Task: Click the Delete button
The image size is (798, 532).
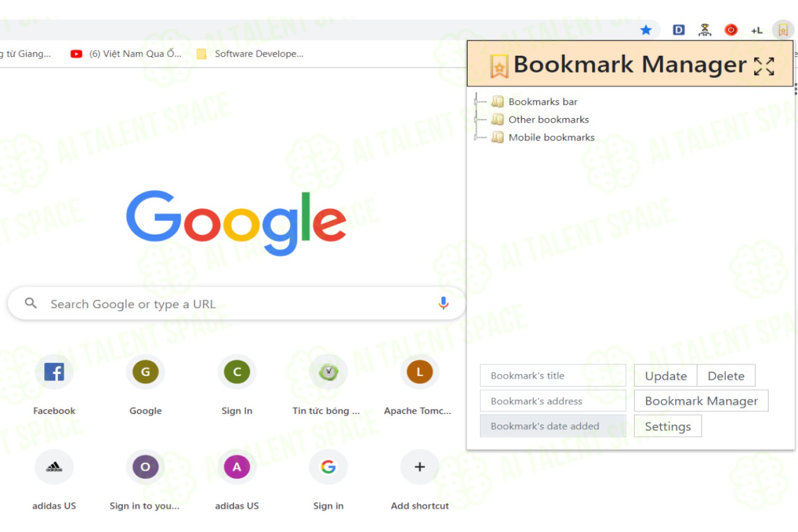Action: coord(726,376)
